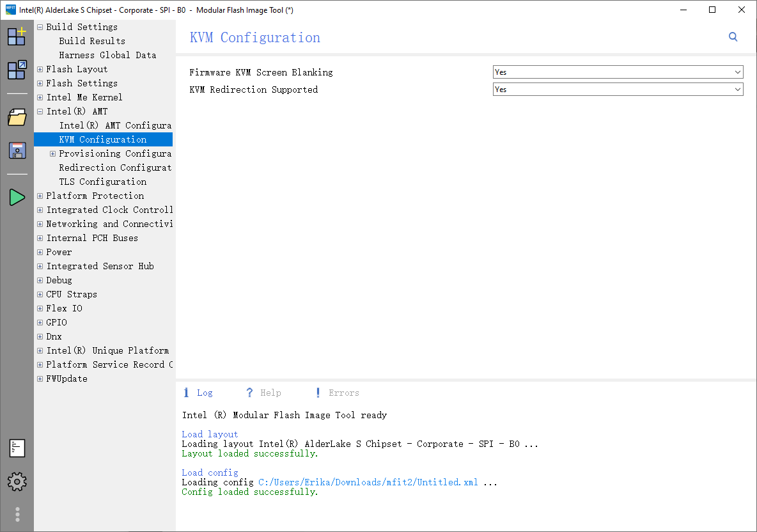
Task: Expand Provisioning Configuration
Action: tap(52, 153)
